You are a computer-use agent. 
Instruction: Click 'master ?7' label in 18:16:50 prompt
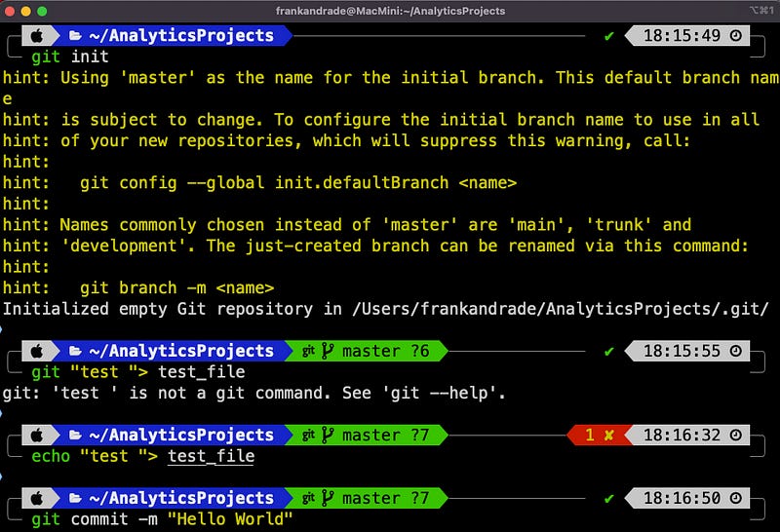pos(385,498)
